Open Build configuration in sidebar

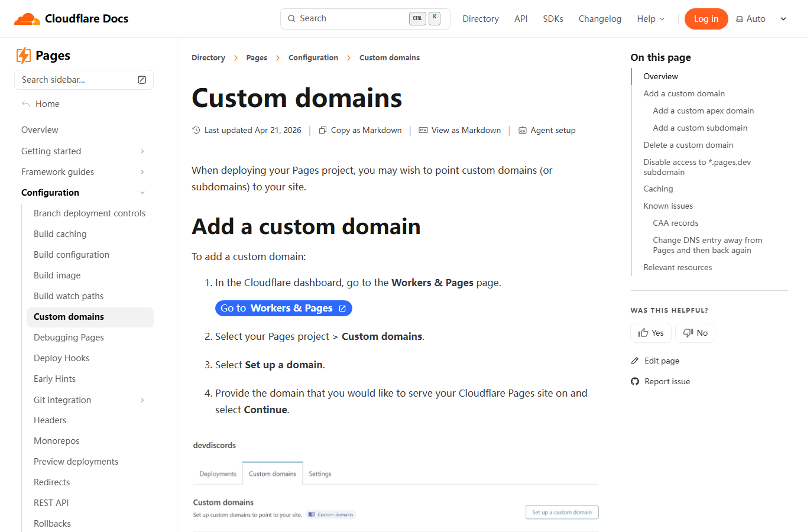[x=72, y=255]
